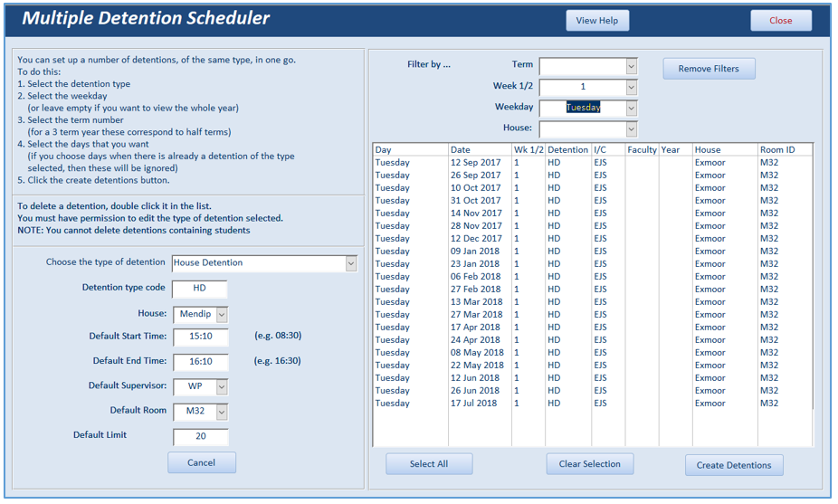This screenshot has height=504, width=838.
Task: Select the 06 Feb 2018 detention row
Action: pos(593,277)
